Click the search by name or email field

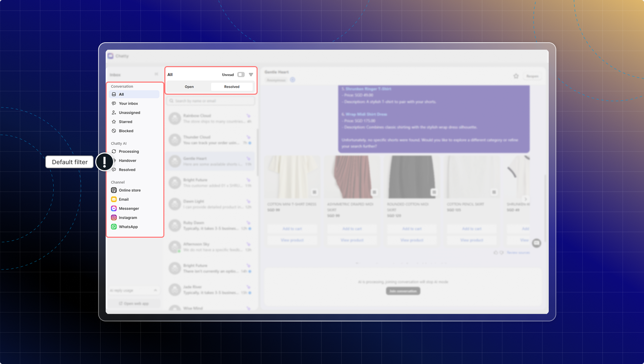point(211,101)
